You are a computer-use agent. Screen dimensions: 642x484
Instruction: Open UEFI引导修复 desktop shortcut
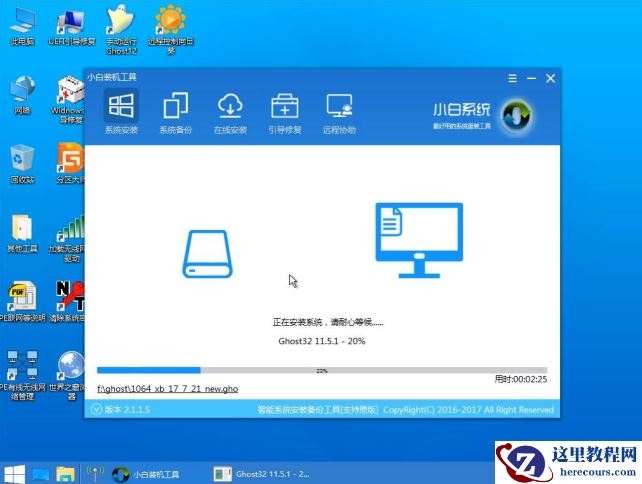[x=72, y=26]
